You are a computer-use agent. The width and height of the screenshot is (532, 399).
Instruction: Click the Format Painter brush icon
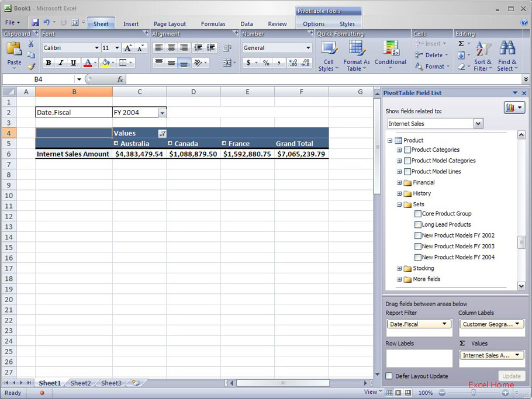click(x=31, y=66)
